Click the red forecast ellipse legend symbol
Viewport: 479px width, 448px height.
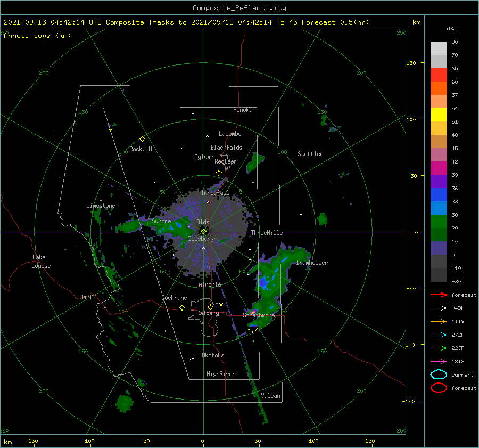coord(439,388)
